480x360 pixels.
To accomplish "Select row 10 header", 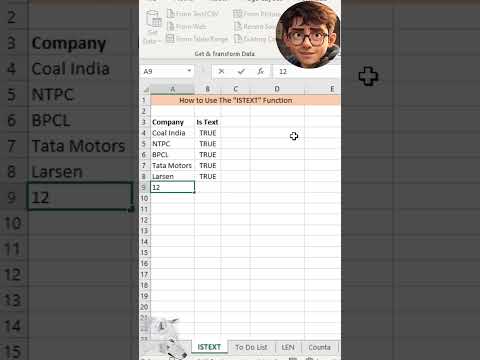I will (145, 198).
